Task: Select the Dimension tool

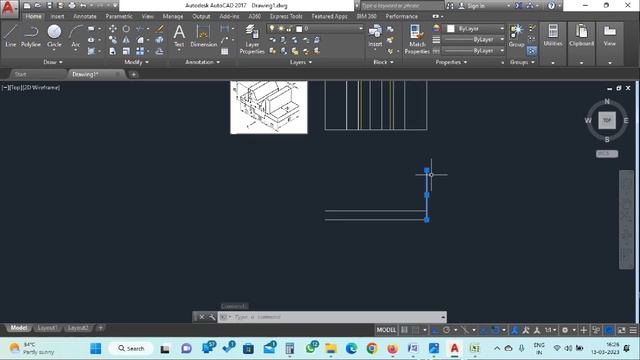Action: (x=203, y=36)
